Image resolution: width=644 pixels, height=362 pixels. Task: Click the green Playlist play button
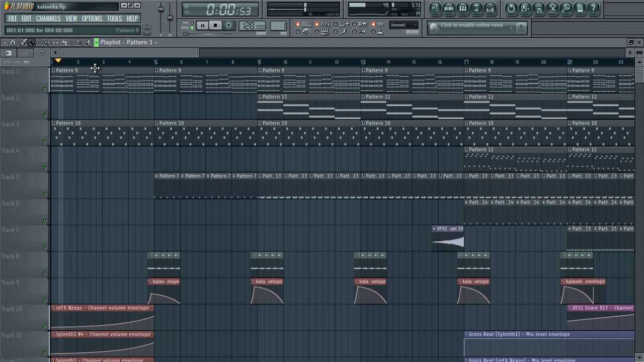[96, 43]
